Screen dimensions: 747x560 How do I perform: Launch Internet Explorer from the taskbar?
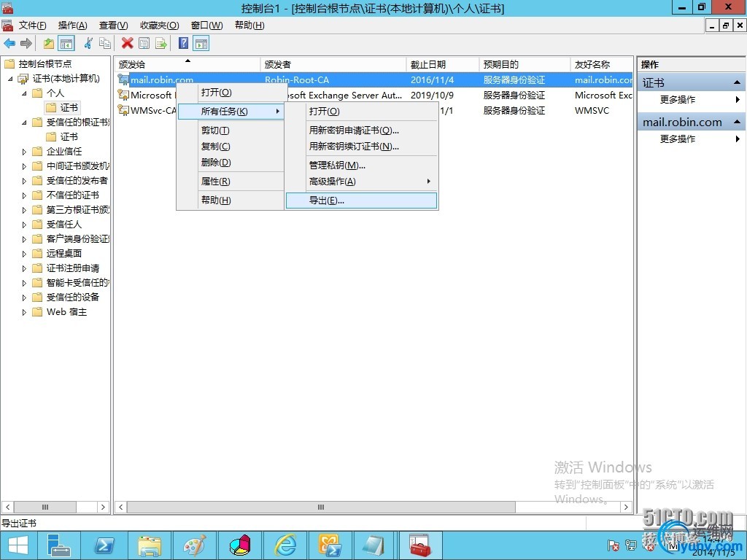[x=286, y=545]
